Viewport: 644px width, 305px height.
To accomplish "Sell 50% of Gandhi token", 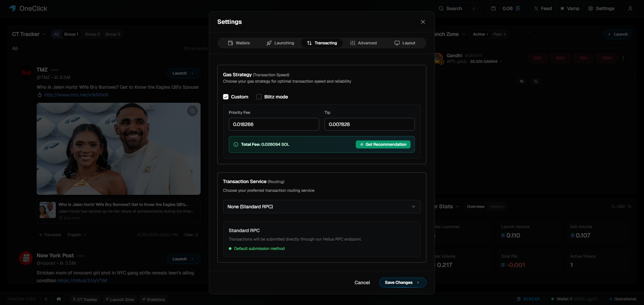I will [x=560, y=58].
